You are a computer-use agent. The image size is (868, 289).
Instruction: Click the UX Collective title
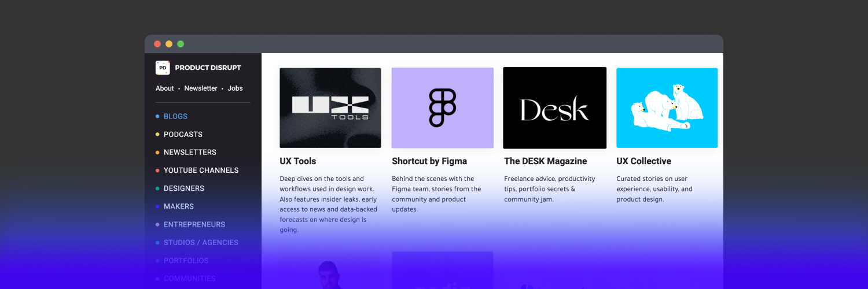pyautogui.click(x=643, y=161)
